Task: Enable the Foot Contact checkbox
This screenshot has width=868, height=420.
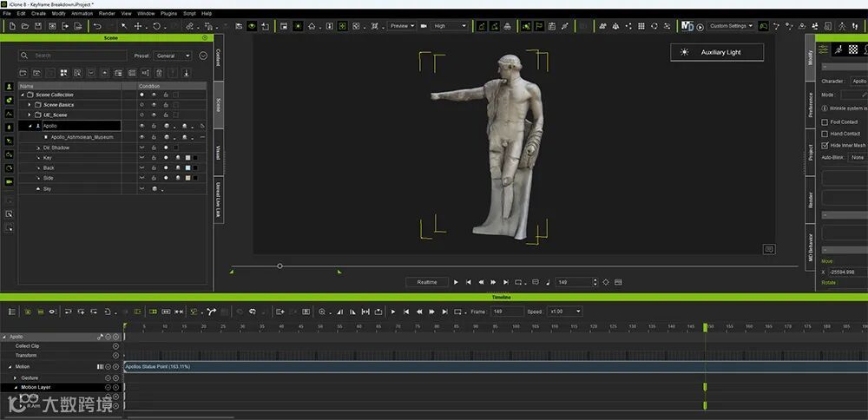Action: (825, 121)
